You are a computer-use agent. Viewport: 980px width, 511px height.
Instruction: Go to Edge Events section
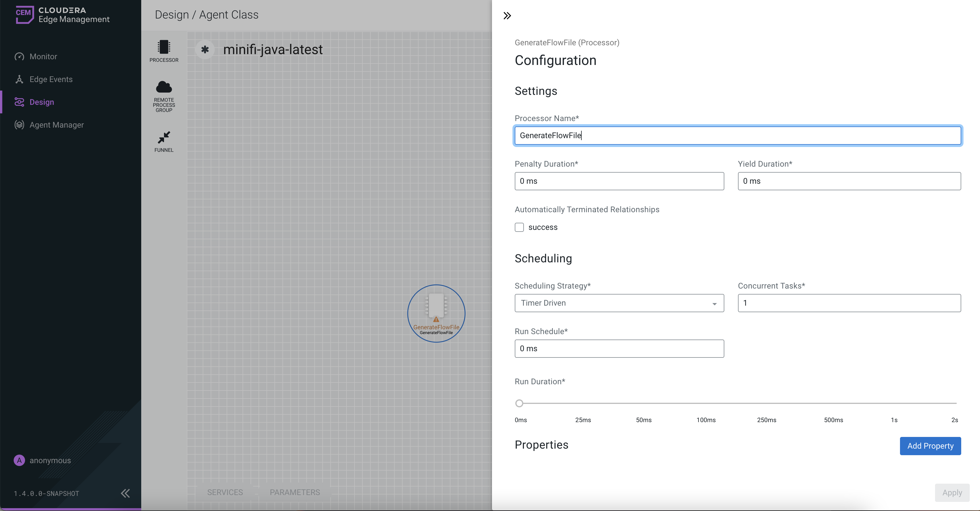(51, 79)
